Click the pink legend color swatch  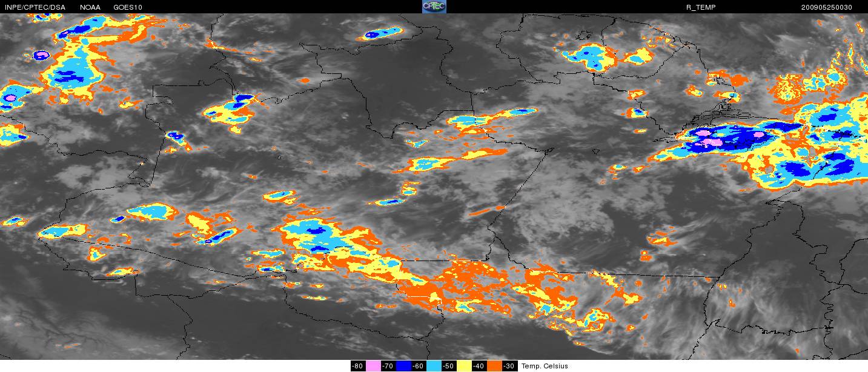click(x=373, y=366)
